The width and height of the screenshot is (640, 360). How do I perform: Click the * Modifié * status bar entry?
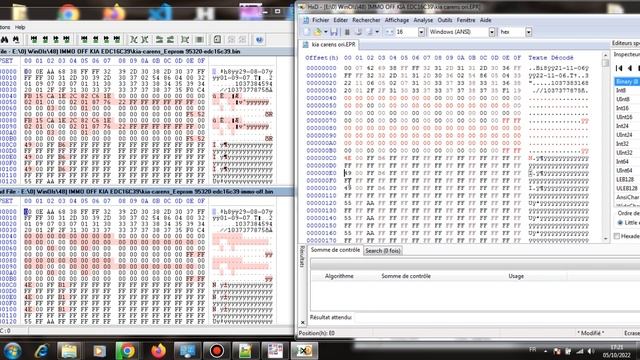pyautogui.click(x=590, y=333)
